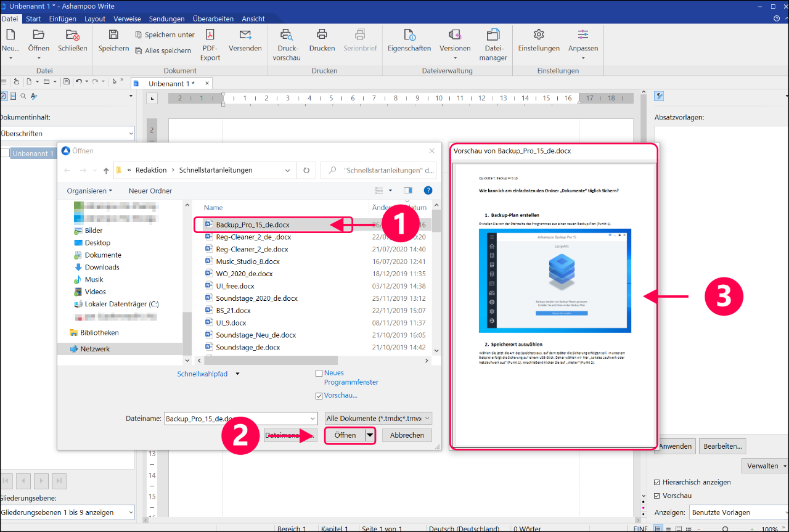789x532 pixels.
Task: Open the Überarbeiten ribbon tab
Action: (214, 19)
